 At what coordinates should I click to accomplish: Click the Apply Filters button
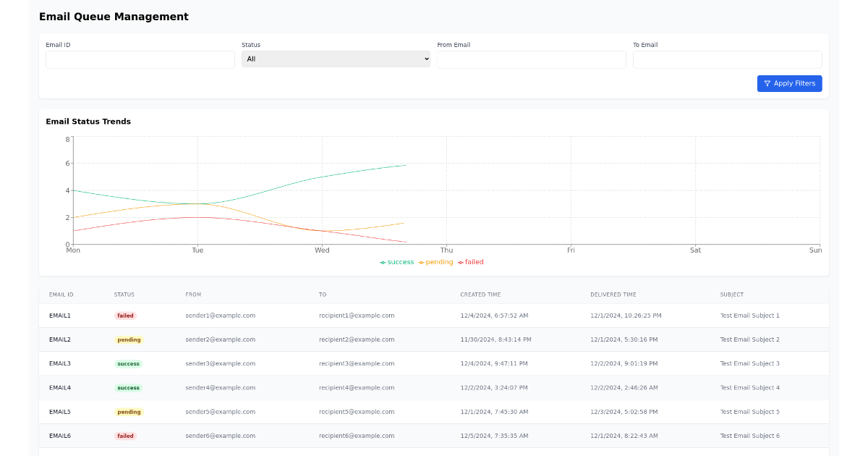pyautogui.click(x=789, y=83)
